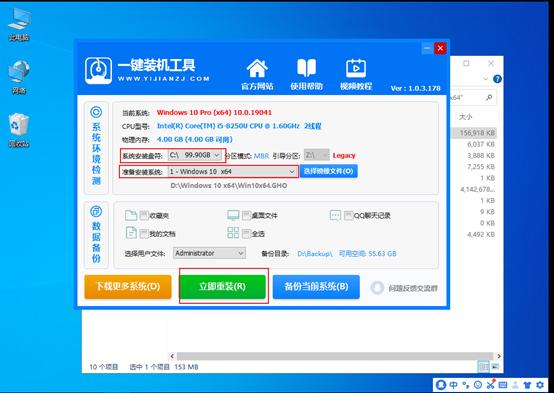
Task: Click the MBR partition mode value
Action: coord(261,156)
